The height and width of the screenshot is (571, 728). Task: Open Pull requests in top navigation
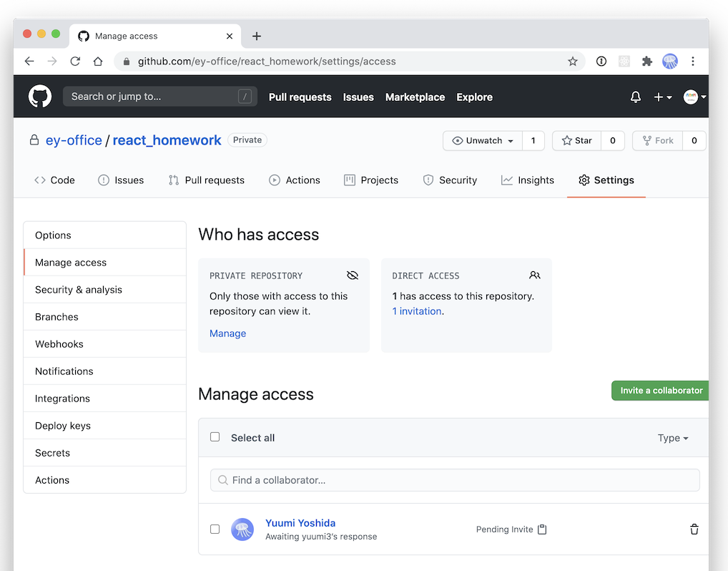pos(300,97)
